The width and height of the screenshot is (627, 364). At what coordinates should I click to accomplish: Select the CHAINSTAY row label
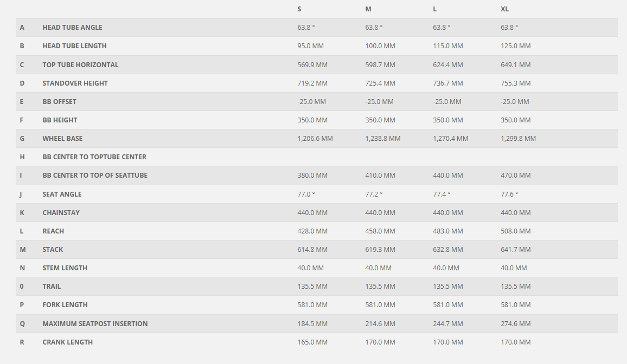[61, 213]
